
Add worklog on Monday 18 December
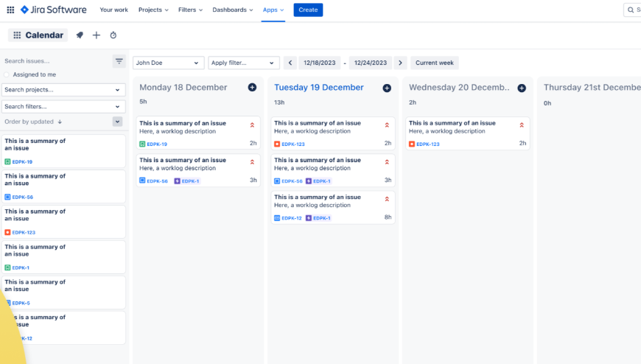click(252, 88)
